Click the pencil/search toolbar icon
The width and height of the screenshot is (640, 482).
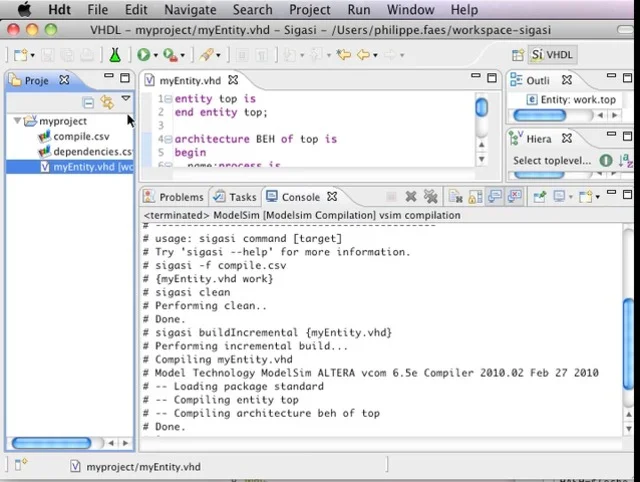tap(206, 55)
